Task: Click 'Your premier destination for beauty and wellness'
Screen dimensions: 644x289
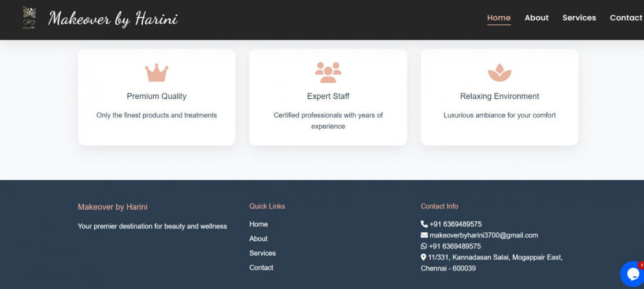Action: coord(153,226)
